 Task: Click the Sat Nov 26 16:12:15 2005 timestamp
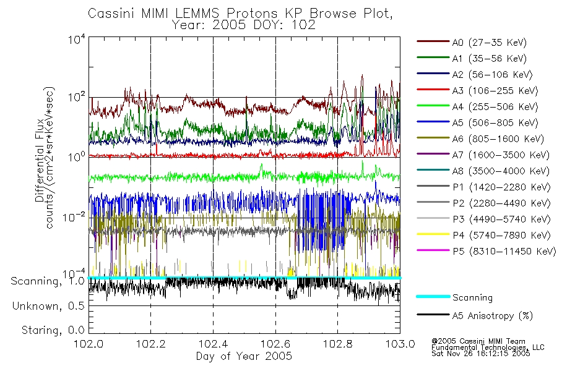click(481, 354)
